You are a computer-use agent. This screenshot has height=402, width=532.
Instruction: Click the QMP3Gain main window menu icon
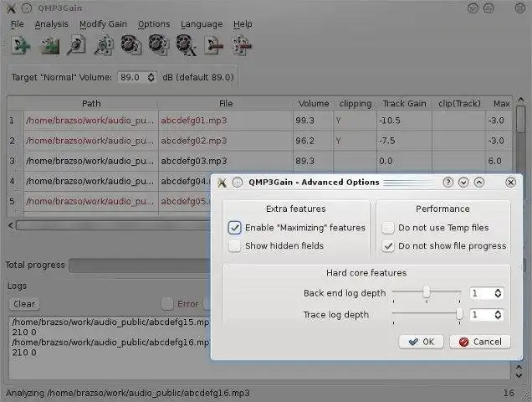click(11, 8)
